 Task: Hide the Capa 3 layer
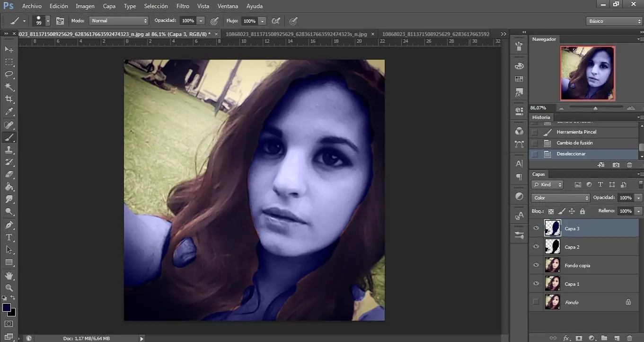coord(536,228)
